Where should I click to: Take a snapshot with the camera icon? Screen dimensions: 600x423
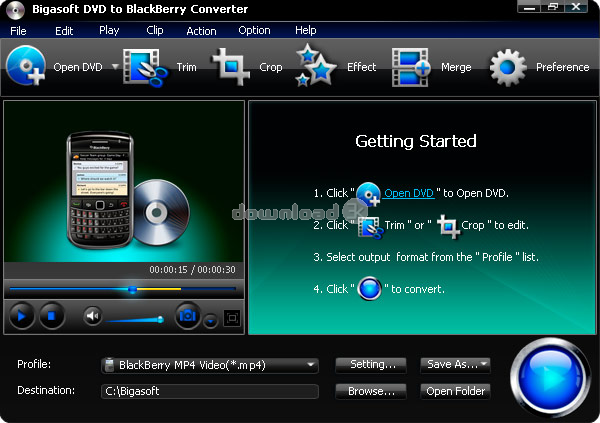coord(188,316)
